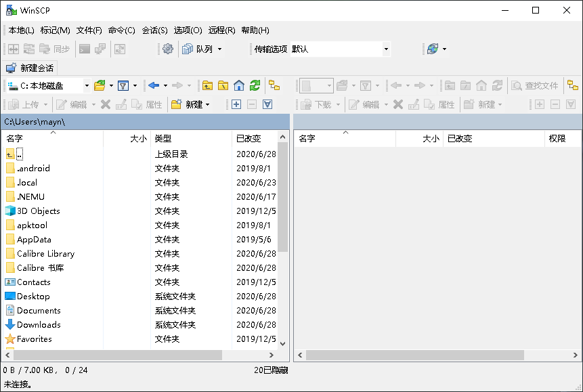Click the Downloads blue arrow icon
The image size is (583, 392).
click(10, 325)
